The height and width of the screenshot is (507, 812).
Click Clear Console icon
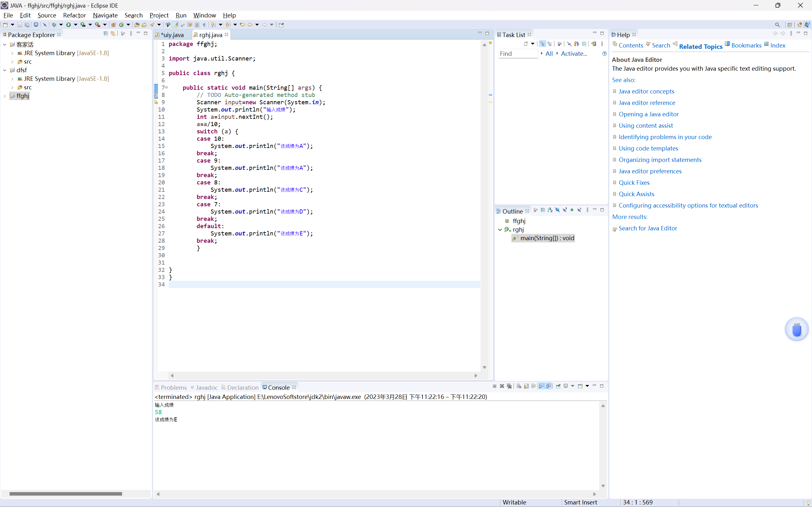[519, 386]
